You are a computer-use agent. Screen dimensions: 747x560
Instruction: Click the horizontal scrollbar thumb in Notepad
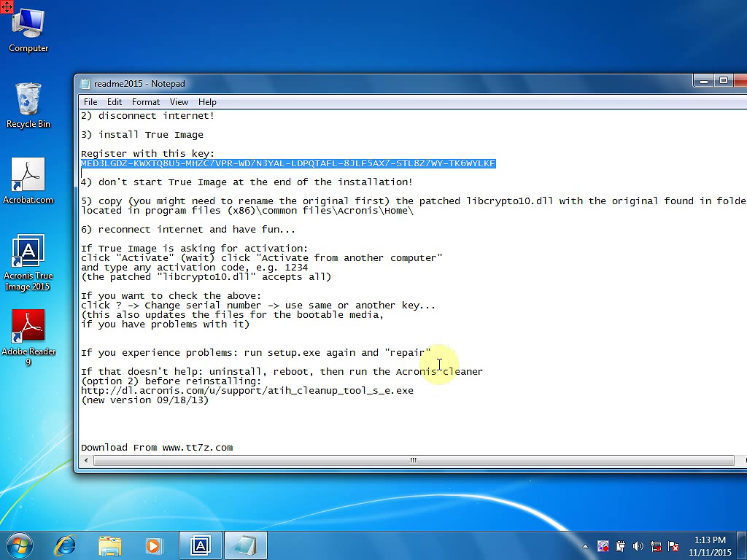click(x=414, y=461)
